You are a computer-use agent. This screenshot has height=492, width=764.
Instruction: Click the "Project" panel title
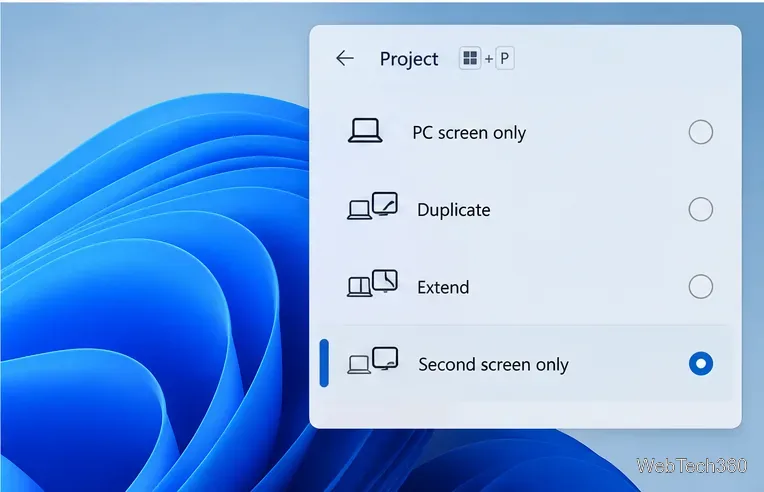pyautogui.click(x=409, y=59)
